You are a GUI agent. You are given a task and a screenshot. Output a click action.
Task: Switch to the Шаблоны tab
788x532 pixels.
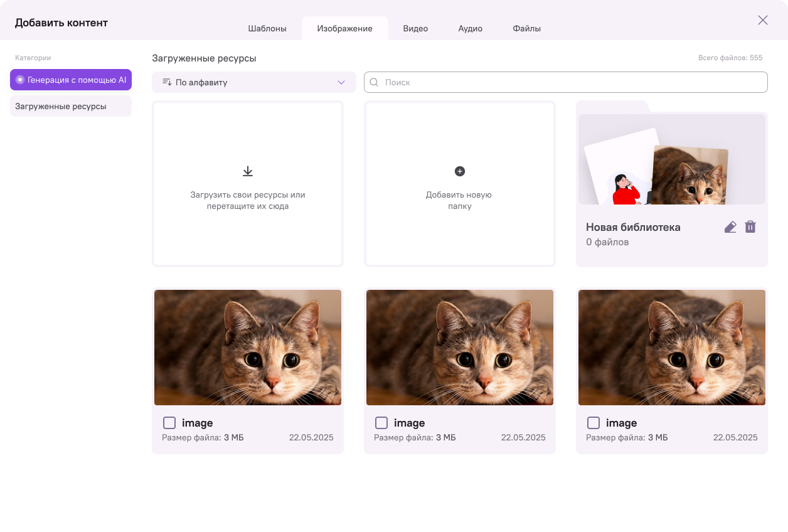pos(267,28)
